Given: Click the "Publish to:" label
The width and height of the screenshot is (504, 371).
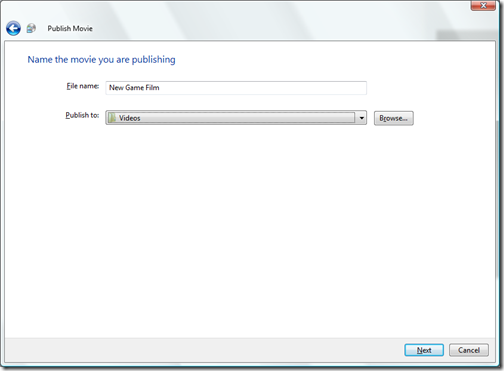Looking at the screenshot, I should click(x=82, y=115).
